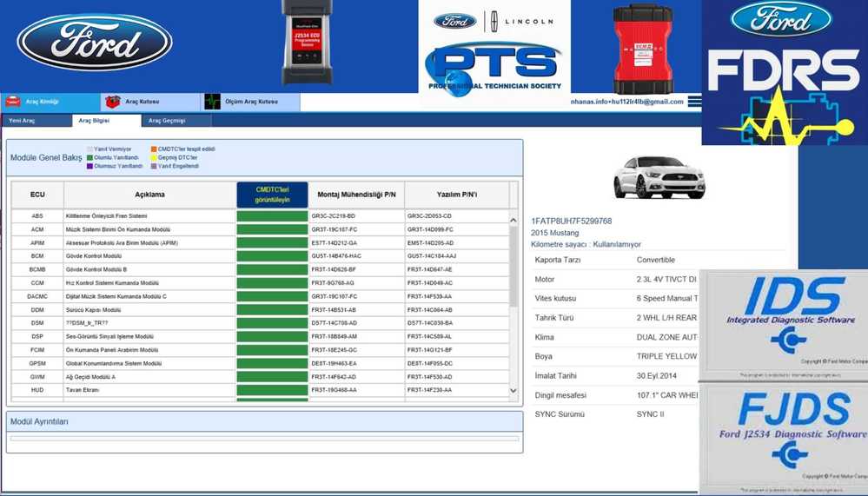
Task: Click the green status bar for ABS
Action: 272,216
